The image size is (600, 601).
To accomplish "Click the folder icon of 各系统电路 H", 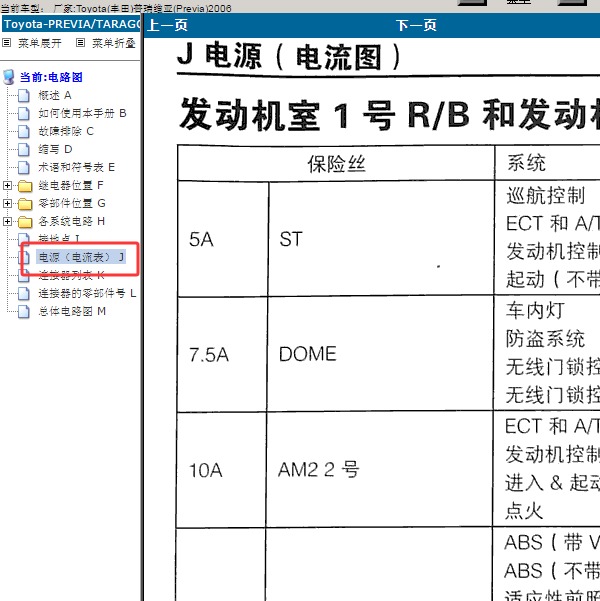I will 25,222.
